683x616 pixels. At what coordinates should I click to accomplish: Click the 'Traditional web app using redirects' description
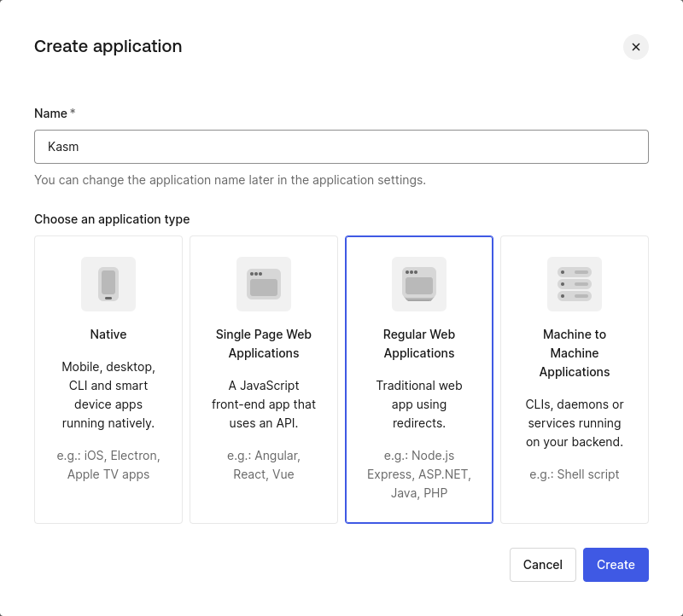coord(418,404)
